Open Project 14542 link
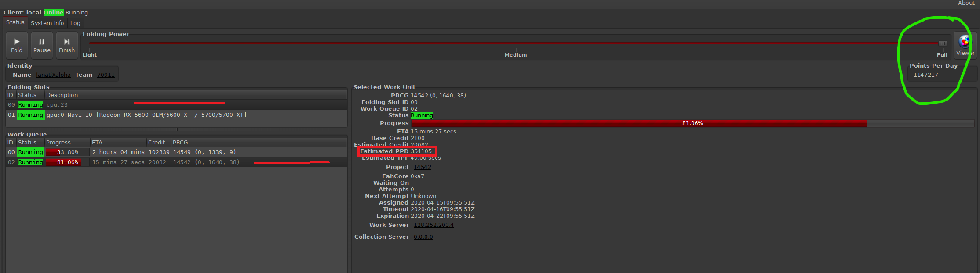The height and width of the screenshot is (273, 980). (x=423, y=167)
